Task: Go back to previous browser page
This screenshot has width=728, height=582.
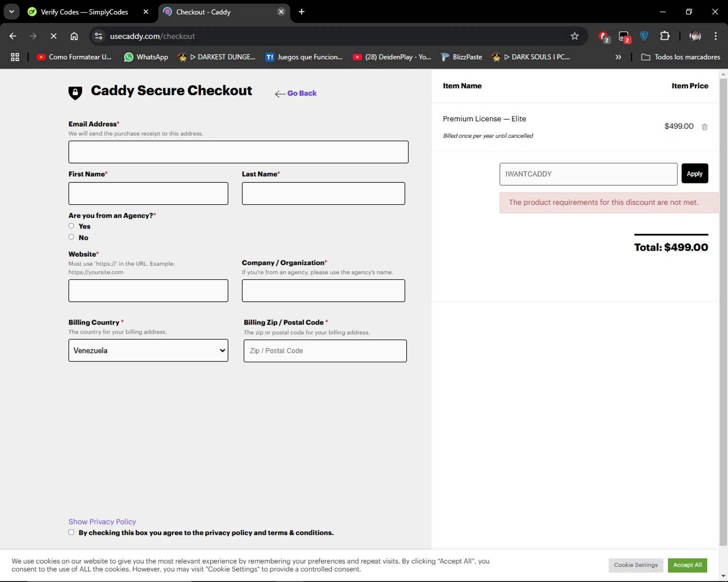Action: 13,36
